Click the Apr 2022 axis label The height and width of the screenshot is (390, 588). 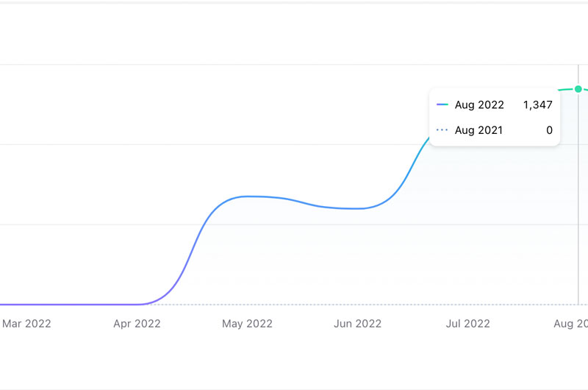(137, 323)
